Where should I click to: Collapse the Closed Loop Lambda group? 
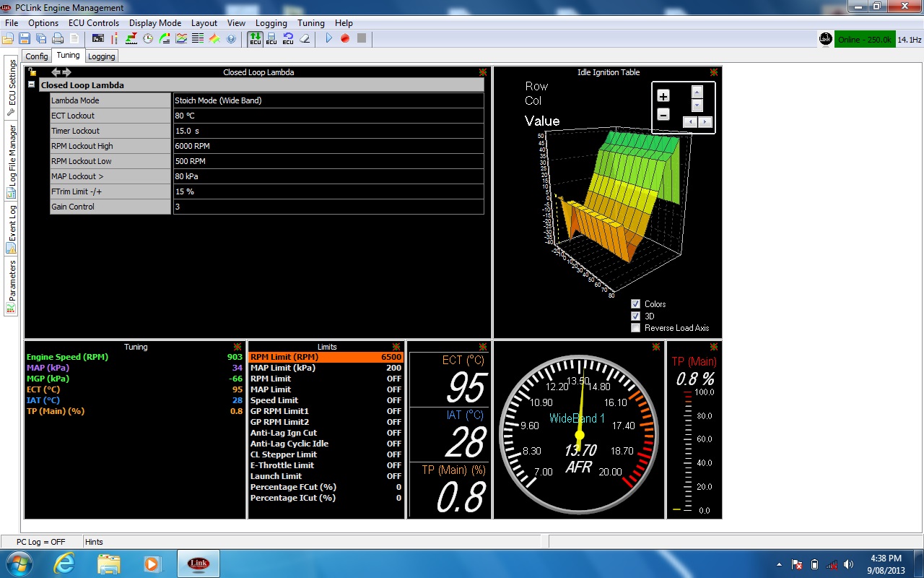pos(32,85)
